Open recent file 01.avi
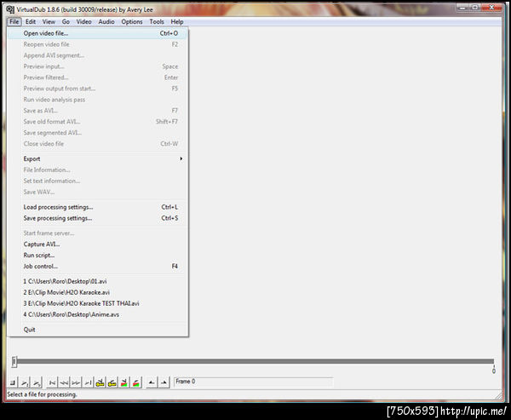 (x=97, y=281)
